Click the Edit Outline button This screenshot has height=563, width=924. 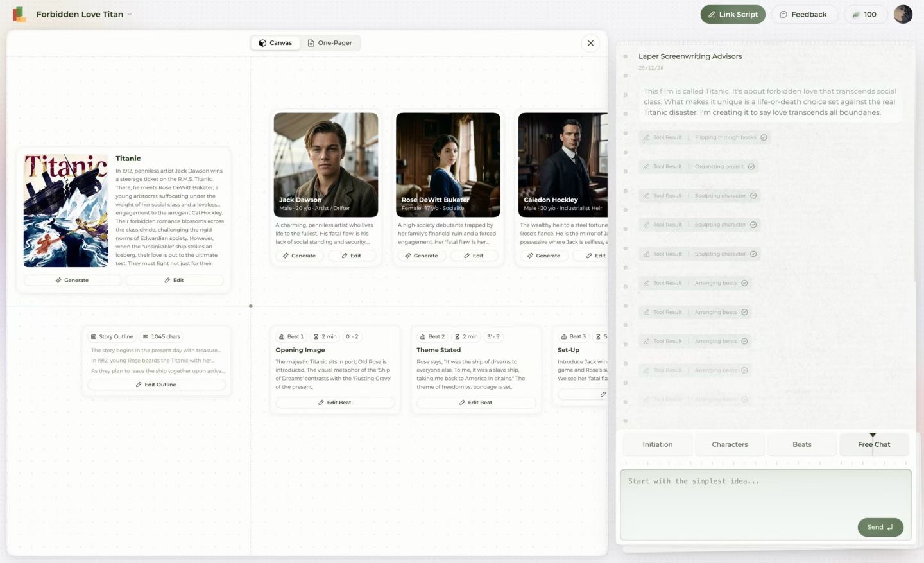pos(157,385)
